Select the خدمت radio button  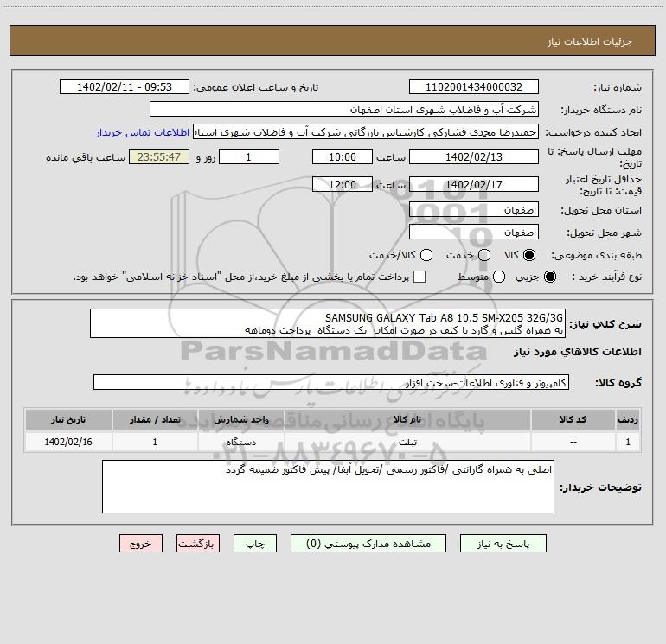click(x=484, y=255)
